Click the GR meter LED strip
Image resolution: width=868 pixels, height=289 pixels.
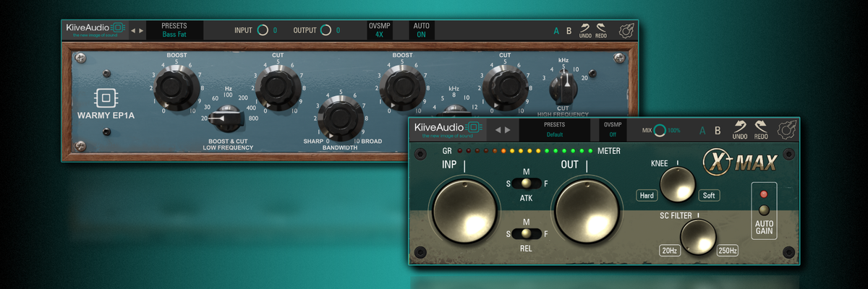point(524,151)
